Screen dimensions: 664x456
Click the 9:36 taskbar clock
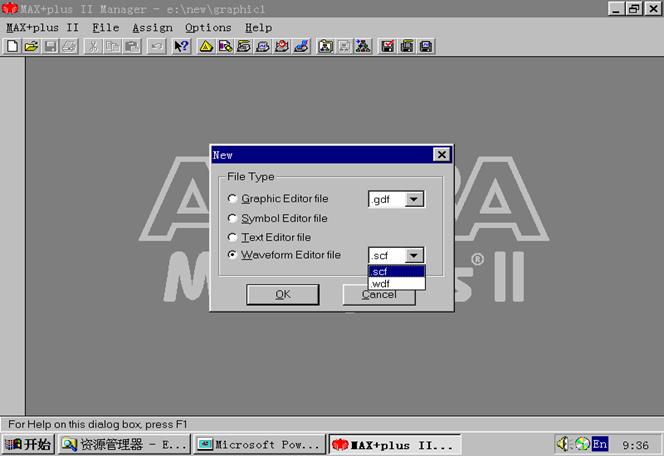635,445
